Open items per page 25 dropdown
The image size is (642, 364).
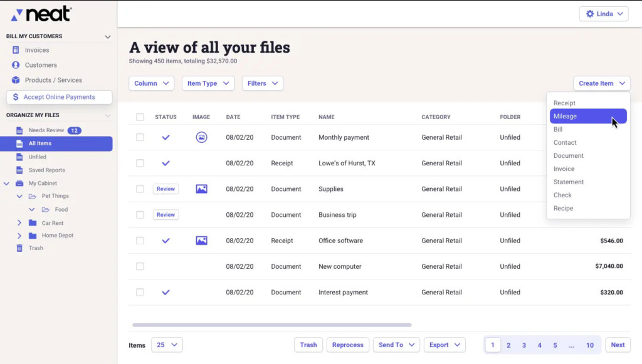[167, 345]
